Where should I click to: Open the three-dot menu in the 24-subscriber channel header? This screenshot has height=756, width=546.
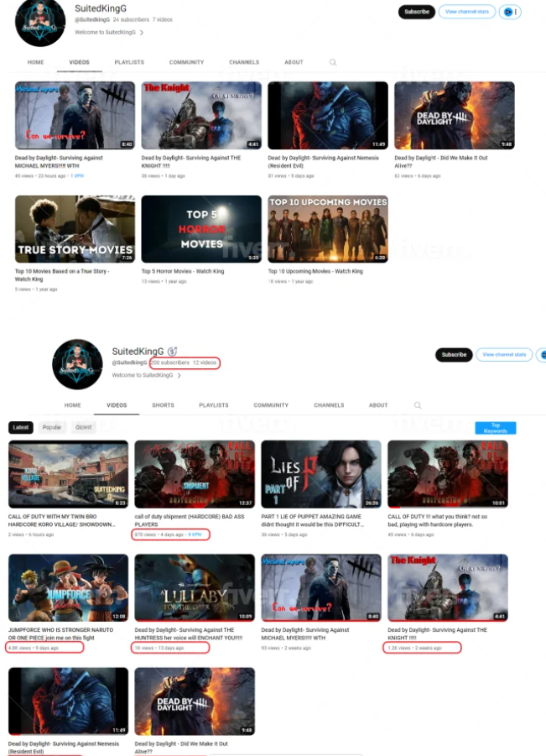517,12
